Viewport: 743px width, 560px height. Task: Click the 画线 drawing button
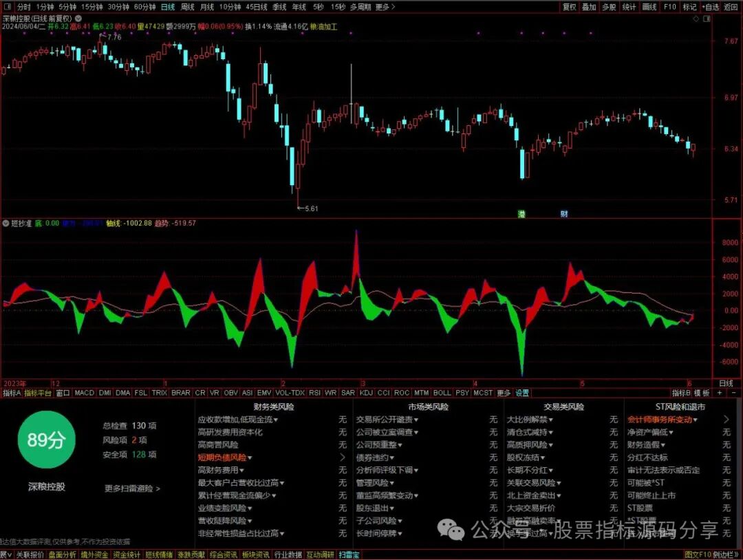(649, 7)
